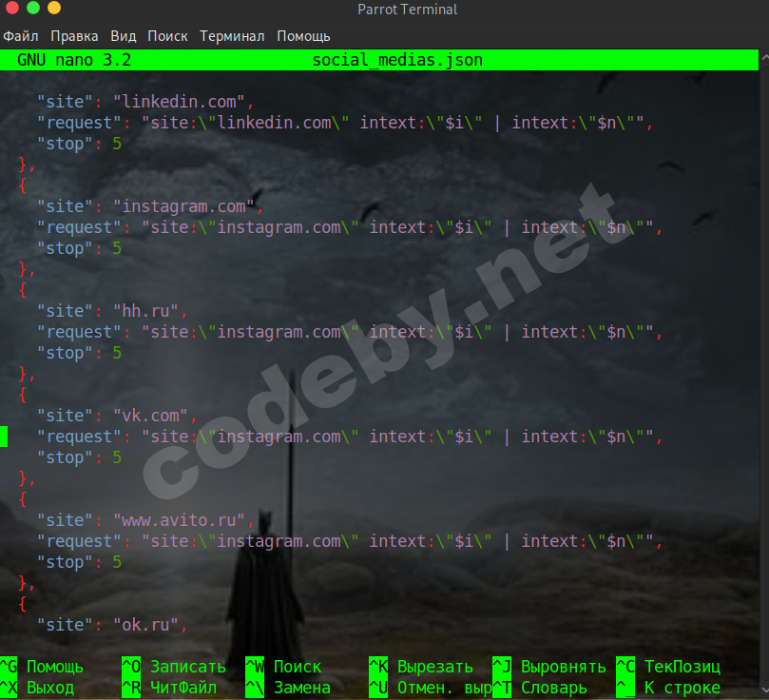Click the GNU nano 3.2 label
This screenshot has width=769, height=700.
(74, 60)
